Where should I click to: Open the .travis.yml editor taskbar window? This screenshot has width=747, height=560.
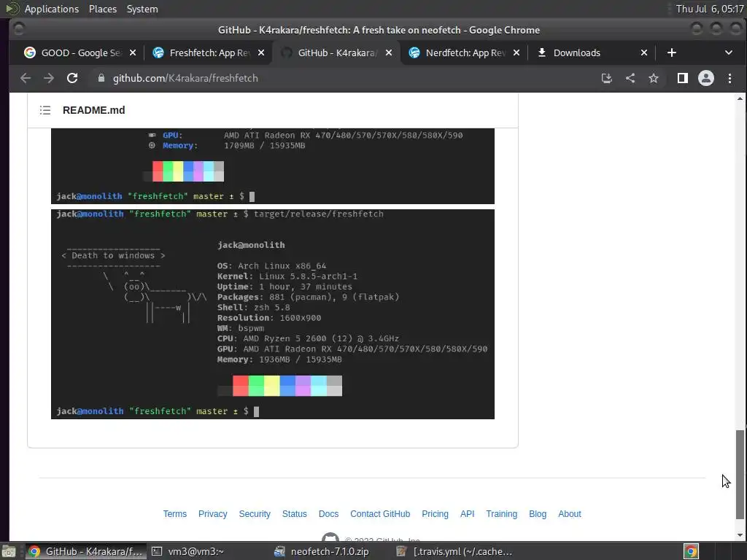(454, 551)
